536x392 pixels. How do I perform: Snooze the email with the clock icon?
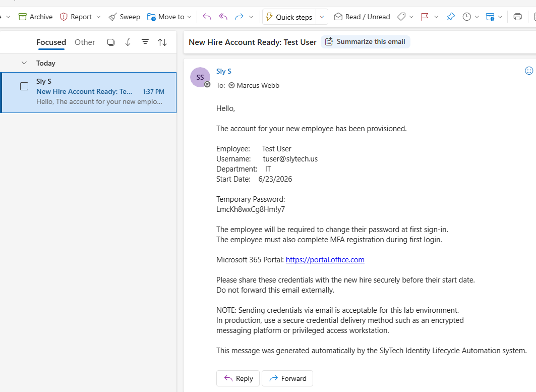pos(466,17)
